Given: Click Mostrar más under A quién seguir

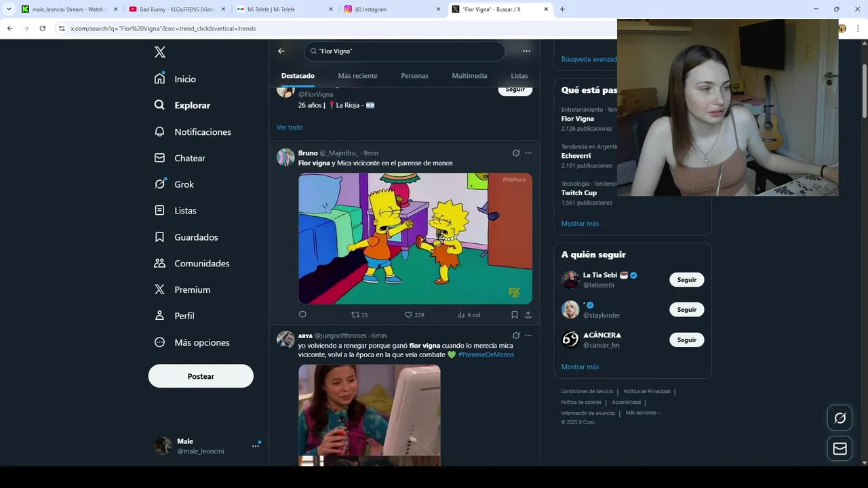Looking at the screenshot, I should click(580, 367).
